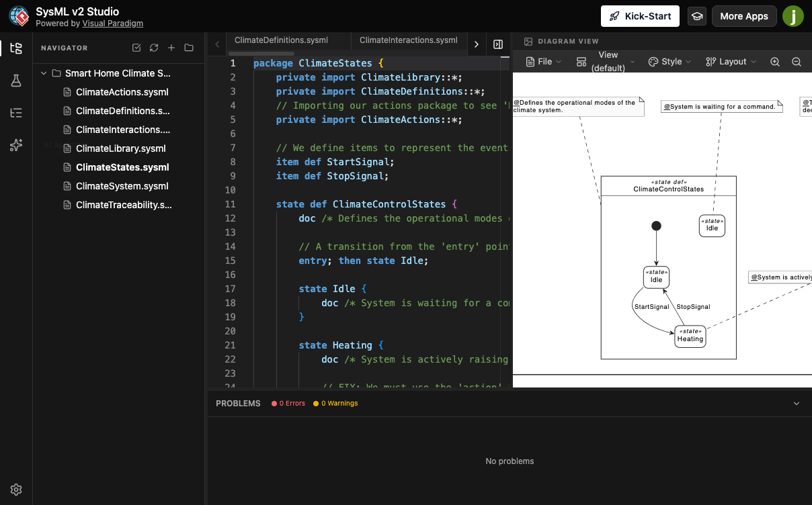Refresh the navigator file list
The height and width of the screenshot is (505, 812).
pyautogui.click(x=154, y=48)
